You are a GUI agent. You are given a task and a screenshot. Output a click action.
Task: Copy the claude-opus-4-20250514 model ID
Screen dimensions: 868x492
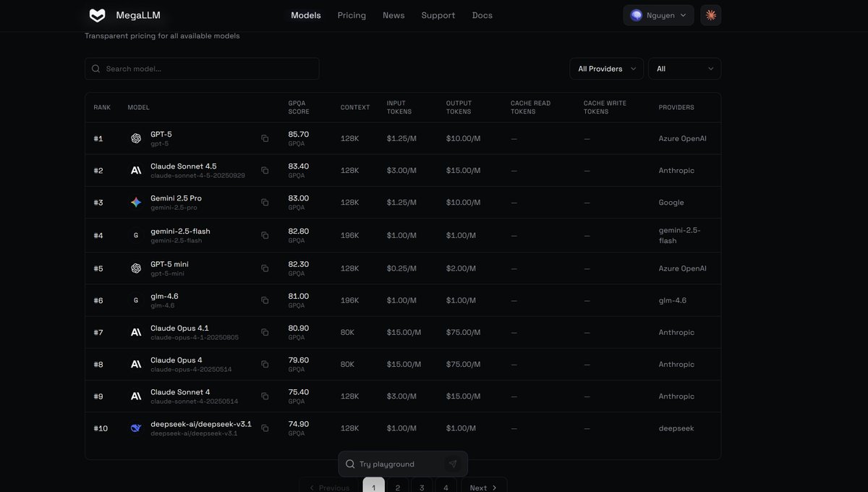click(265, 364)
